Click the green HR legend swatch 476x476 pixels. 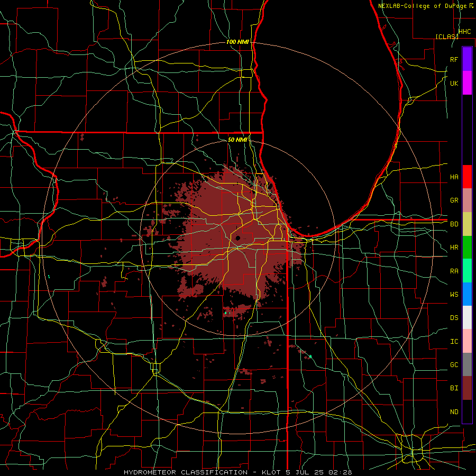467,248
